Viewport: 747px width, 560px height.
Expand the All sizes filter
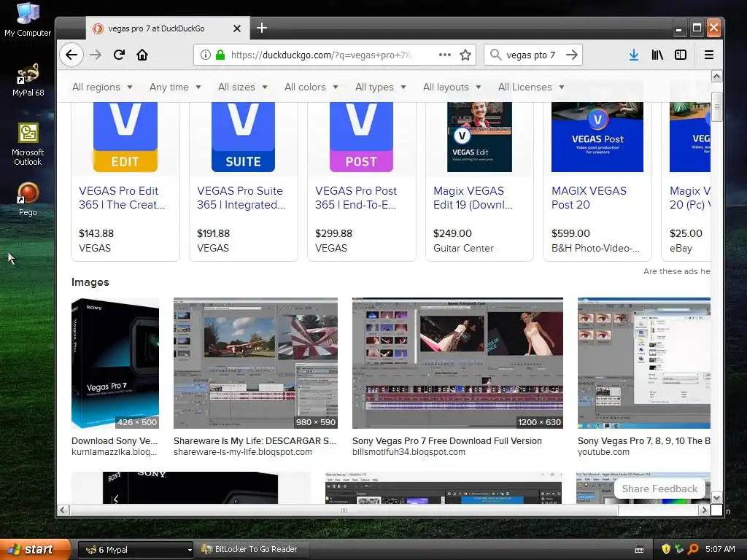pyautogui.click(x=242, y=87)
